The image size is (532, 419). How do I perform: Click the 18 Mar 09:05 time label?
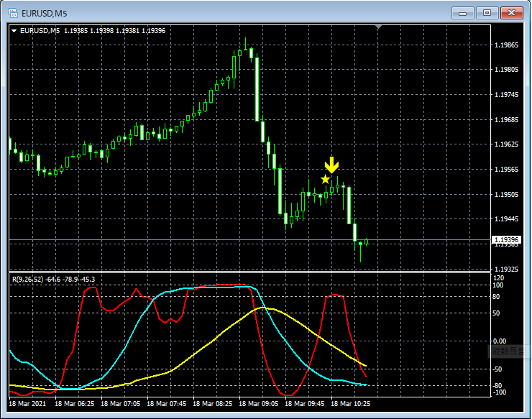[x=258, y=404]
